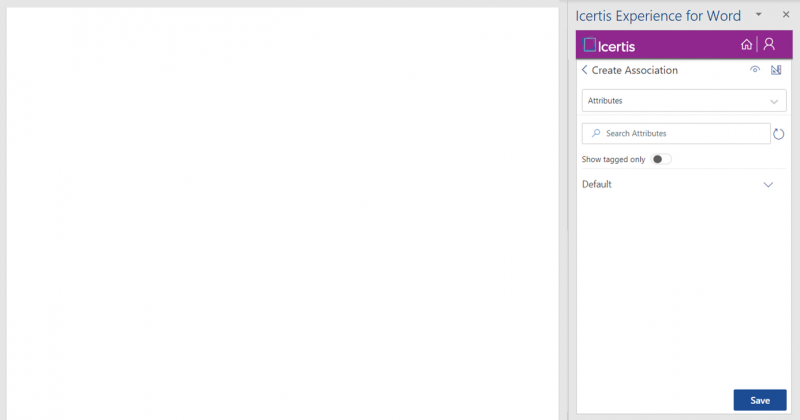Close the Icertis Experience task pane

tap(785, 14)
